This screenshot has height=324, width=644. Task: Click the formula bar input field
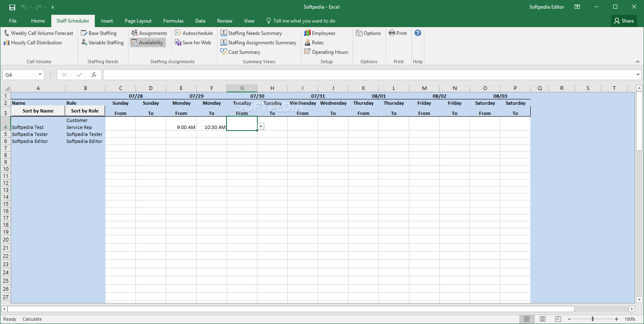point(369,75)
